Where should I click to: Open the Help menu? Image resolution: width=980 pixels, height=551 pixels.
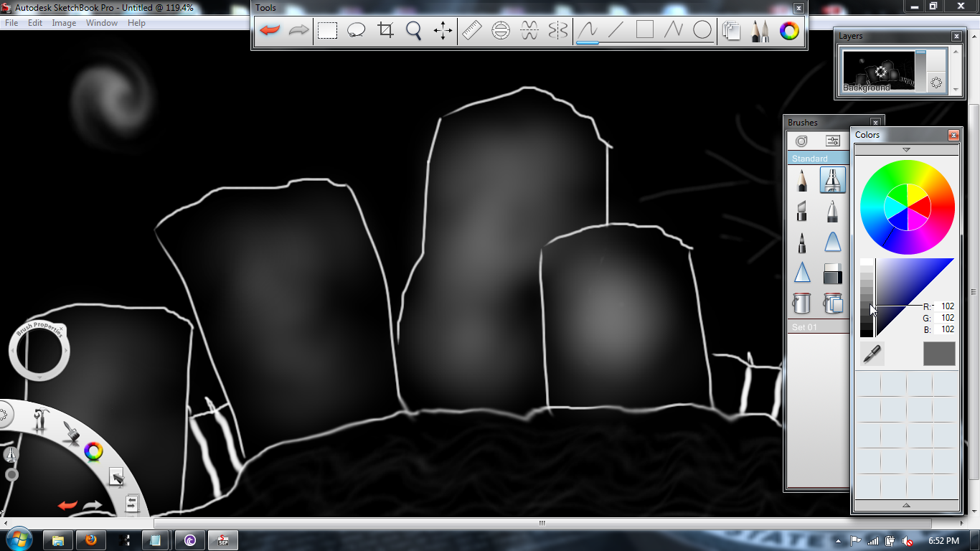(136, 23)
